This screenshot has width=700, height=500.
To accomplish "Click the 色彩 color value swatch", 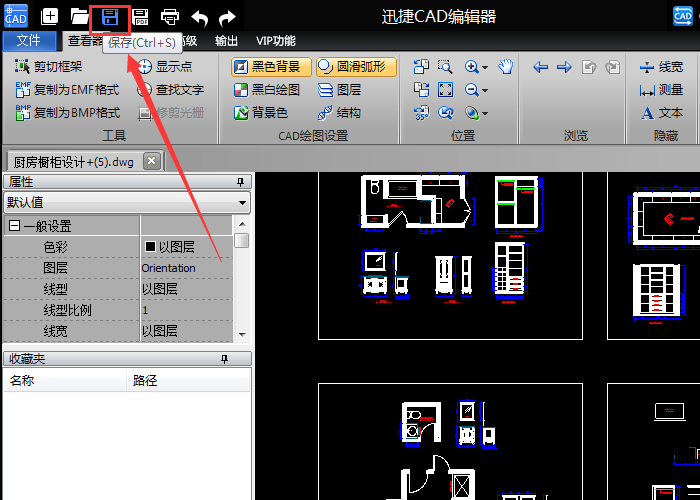I will point(150,246).
